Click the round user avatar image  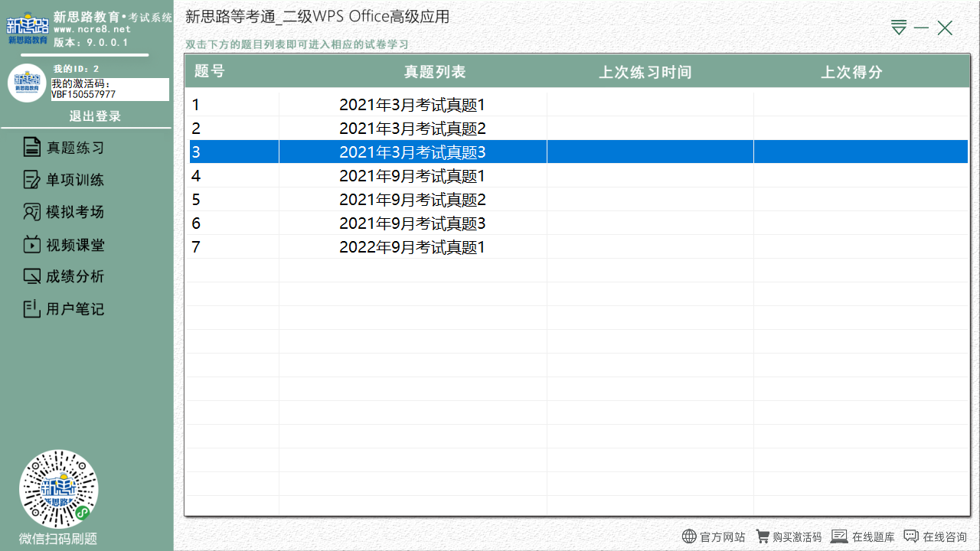tap(27, 83)
